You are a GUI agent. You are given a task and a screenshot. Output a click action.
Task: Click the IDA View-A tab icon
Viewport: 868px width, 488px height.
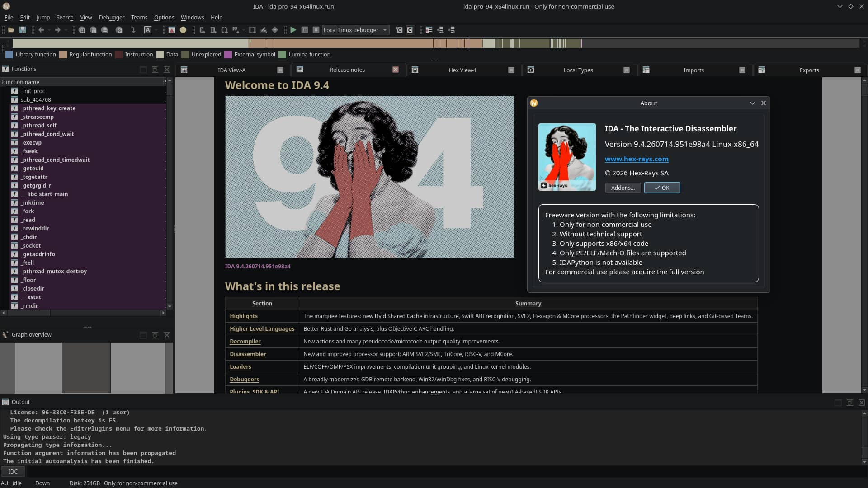(184, 70)
